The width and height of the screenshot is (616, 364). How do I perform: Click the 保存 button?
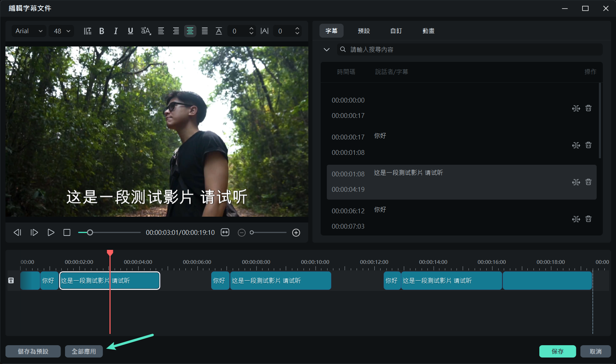tap(557, 351)
